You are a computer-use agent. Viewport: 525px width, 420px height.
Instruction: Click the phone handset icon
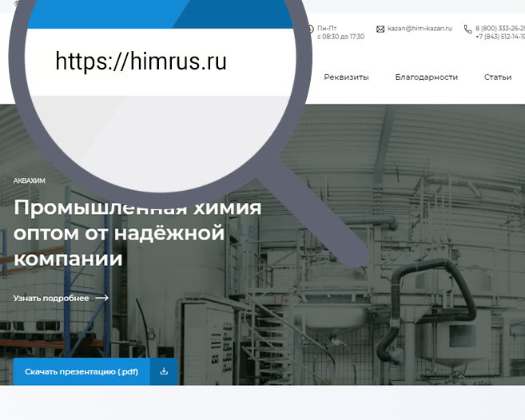[x=467, y=30]
